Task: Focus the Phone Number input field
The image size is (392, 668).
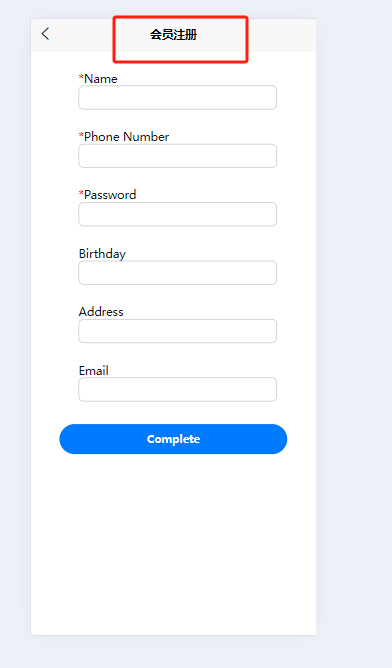Action: tap(178, 156)
